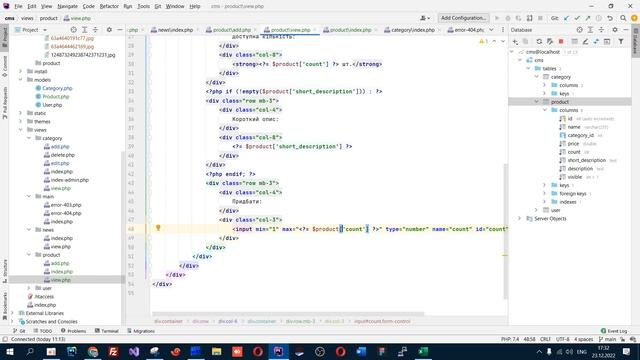Open the Tools menu
This screenshot has width=640, height=360.
coord(143,6)
